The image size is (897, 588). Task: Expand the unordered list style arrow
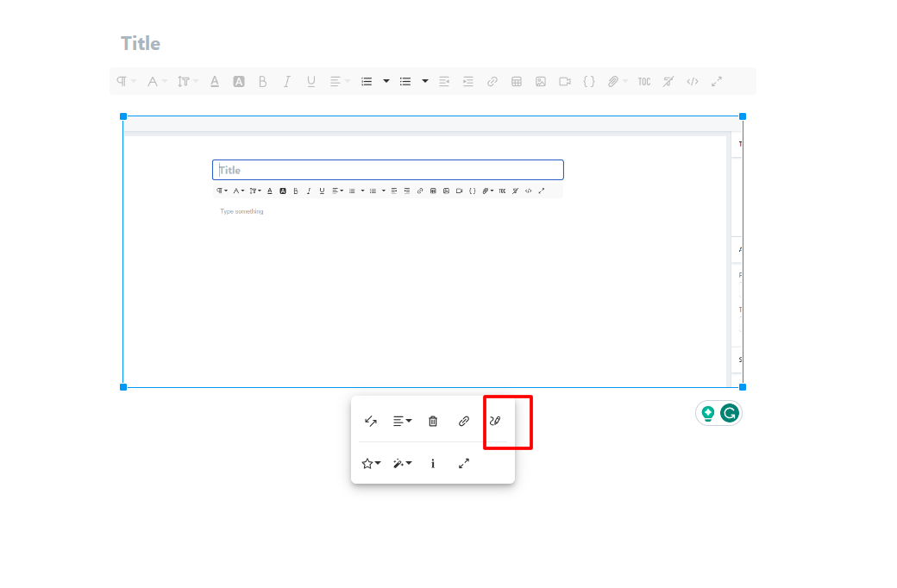(x=425, y=82)
